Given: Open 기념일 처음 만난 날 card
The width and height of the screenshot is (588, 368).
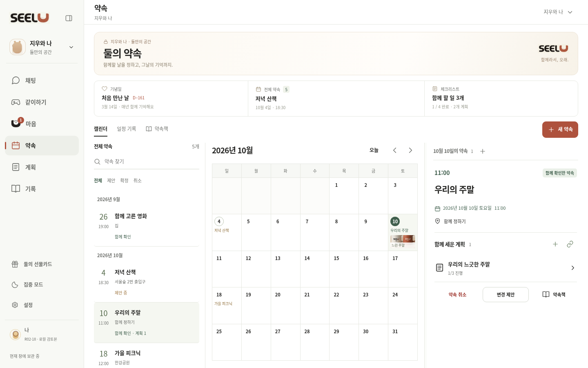Looking at the screenshot, I should point(171,99).
